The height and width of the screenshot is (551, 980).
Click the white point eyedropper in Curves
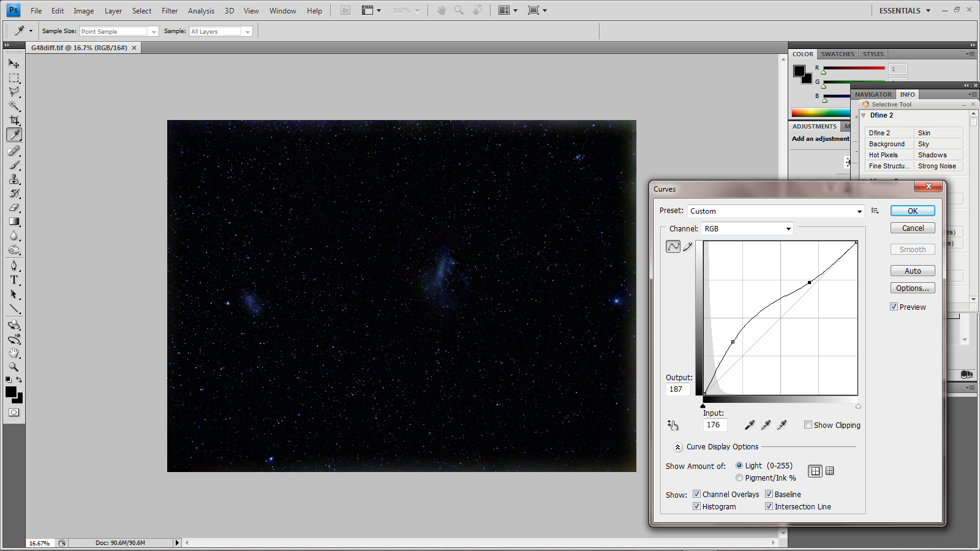point(782,425)
